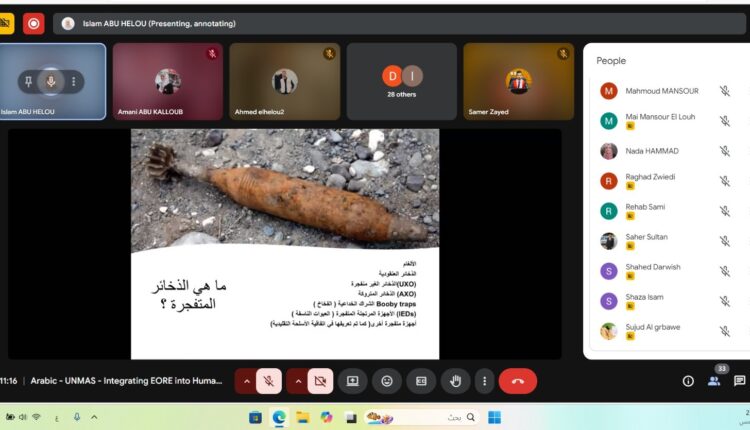
Task: Turn on captions from the toolbar
Action: (421, 381)
